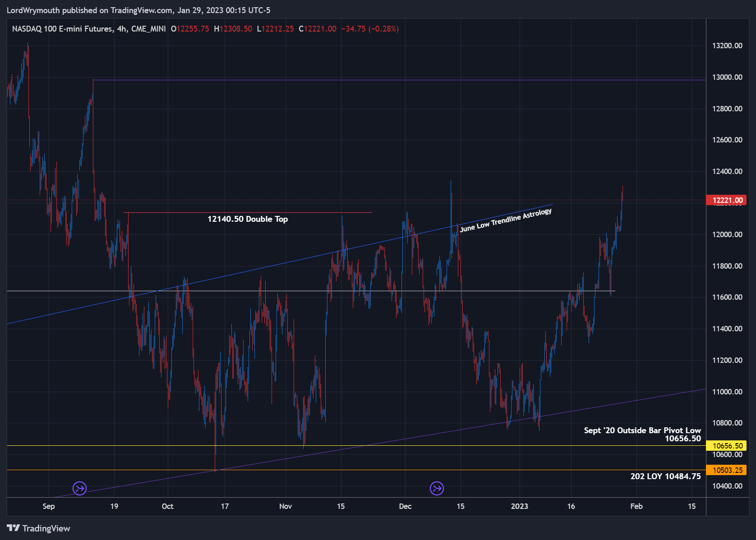The image size is (756, 540).
Task: Click the left purple event marker icon
Action: (79, 488)
